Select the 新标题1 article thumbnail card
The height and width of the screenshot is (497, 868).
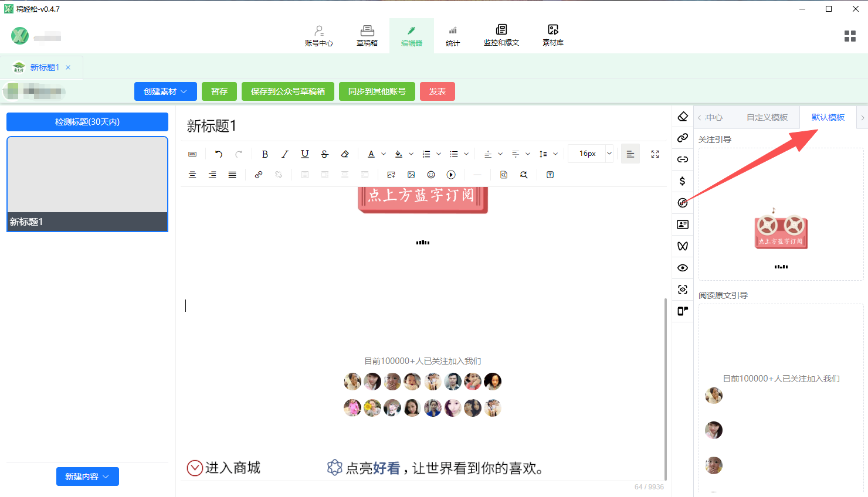(x=87, y=184)
